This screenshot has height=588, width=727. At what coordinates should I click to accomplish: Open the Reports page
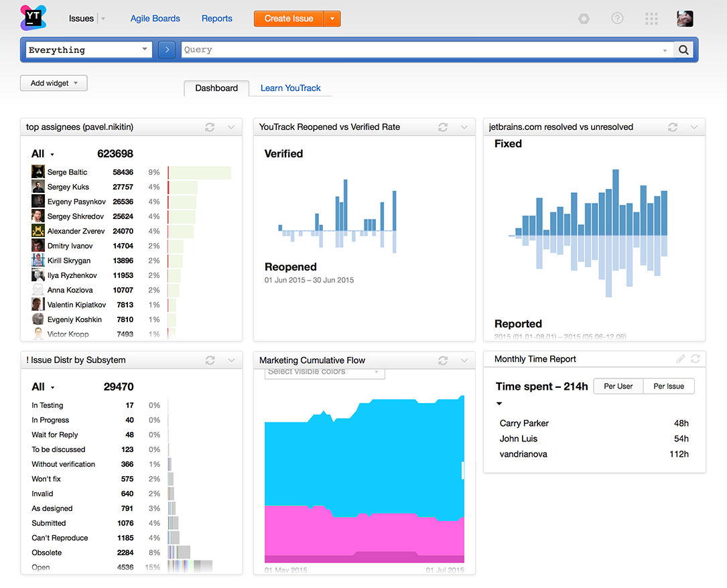click(x=216, y=19)
